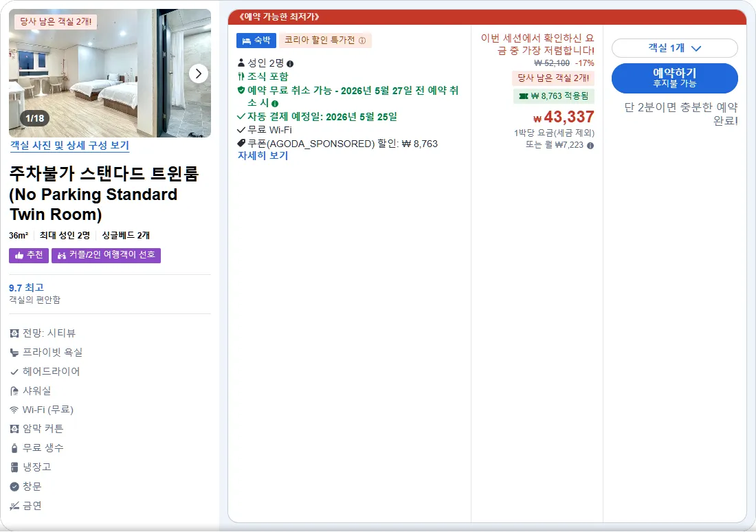This screenshot has height=532, width=756.
Task: Click the 조식 포함 cutlery icon
Action: pyautogui.click(x=241, y=76)
